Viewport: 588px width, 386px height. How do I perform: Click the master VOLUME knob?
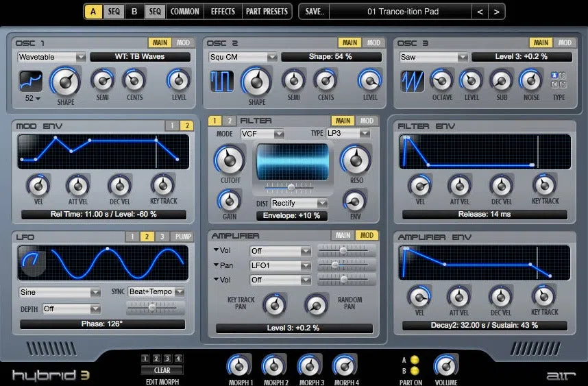click(x=445, y=365)
